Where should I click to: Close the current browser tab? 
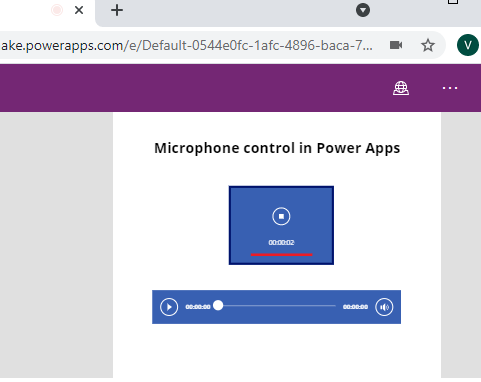(79, 10)
